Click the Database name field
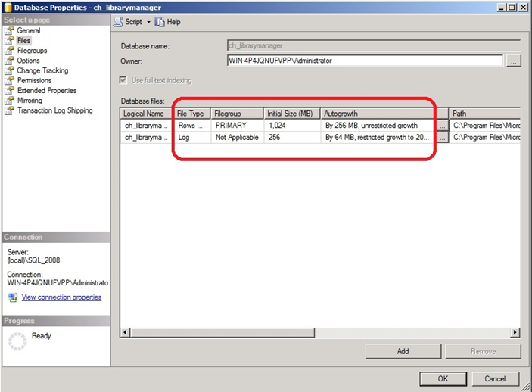Image resolution: width=532 pixels, height=392 pixels. coord(374,46)
